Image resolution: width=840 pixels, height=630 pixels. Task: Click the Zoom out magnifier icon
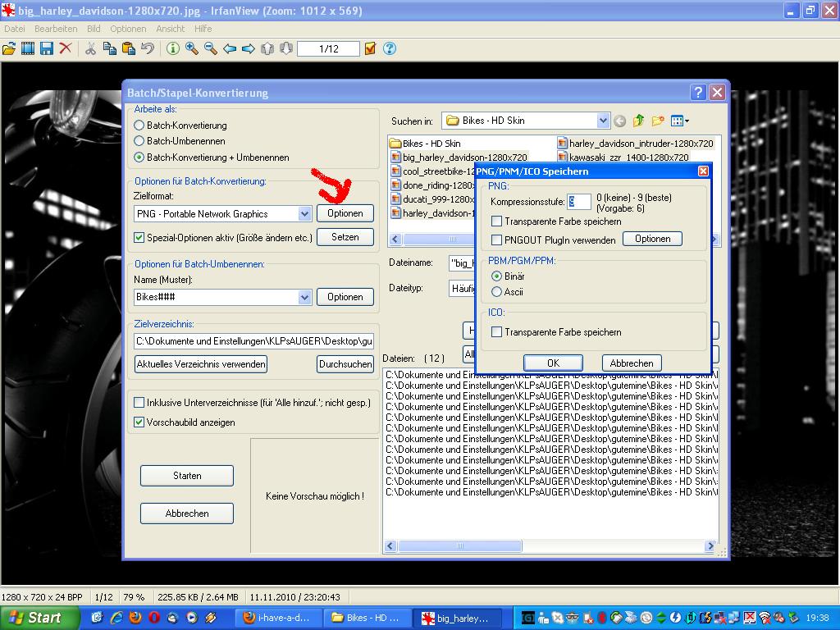pos(211,48)
